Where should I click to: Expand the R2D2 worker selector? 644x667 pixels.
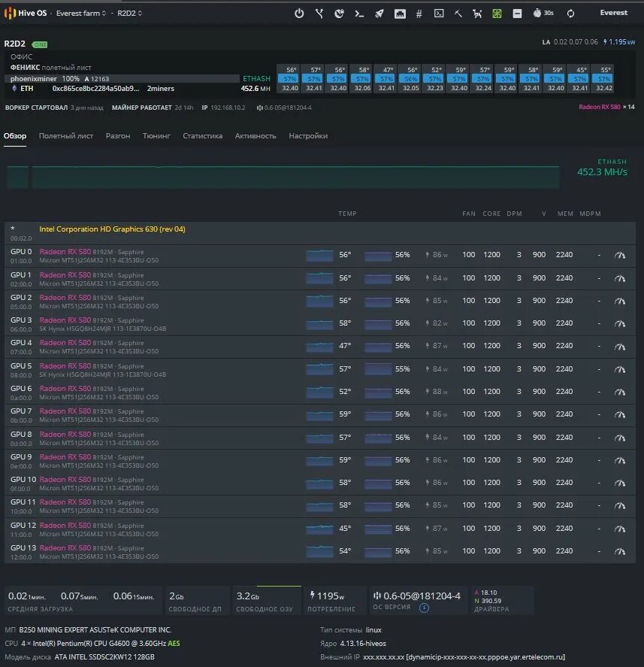(130, 14)
